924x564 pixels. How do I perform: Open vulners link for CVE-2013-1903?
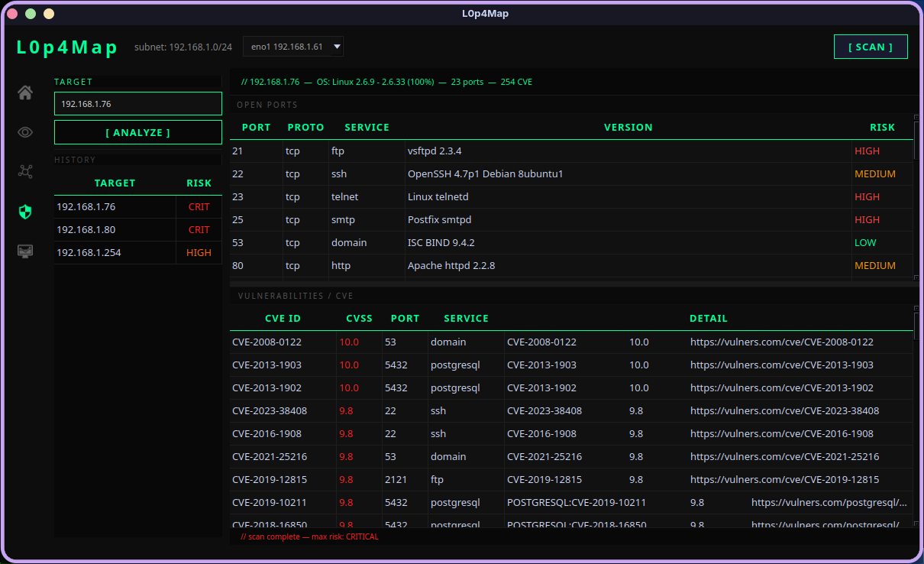[782, 365]
